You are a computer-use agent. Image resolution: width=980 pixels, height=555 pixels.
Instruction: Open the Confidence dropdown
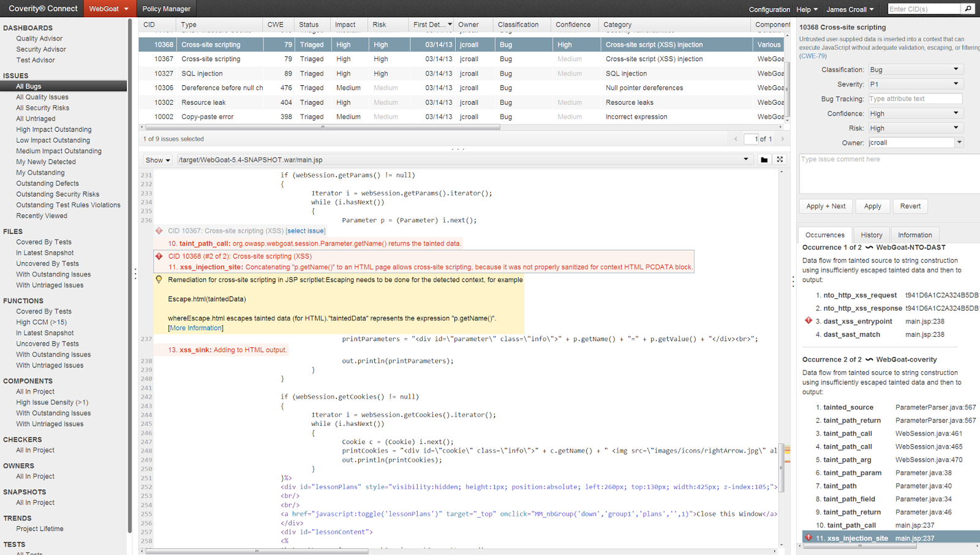point(915,113)
